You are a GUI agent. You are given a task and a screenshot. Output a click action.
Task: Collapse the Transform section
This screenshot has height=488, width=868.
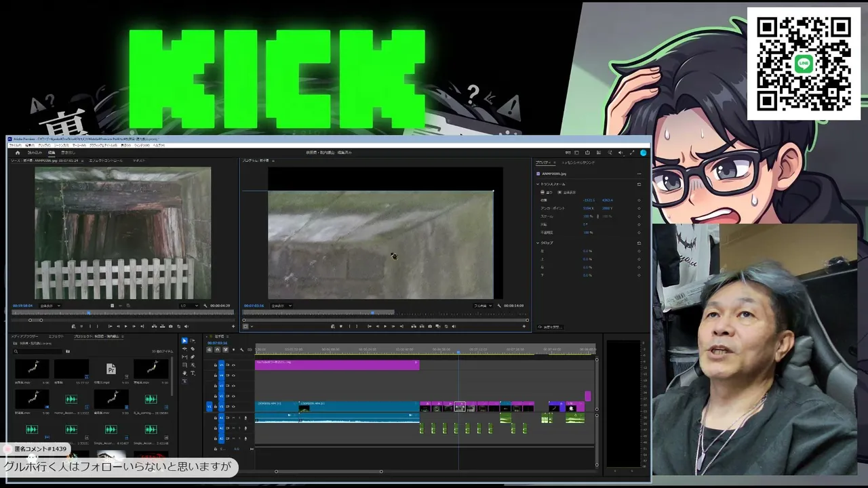(538, 184)
